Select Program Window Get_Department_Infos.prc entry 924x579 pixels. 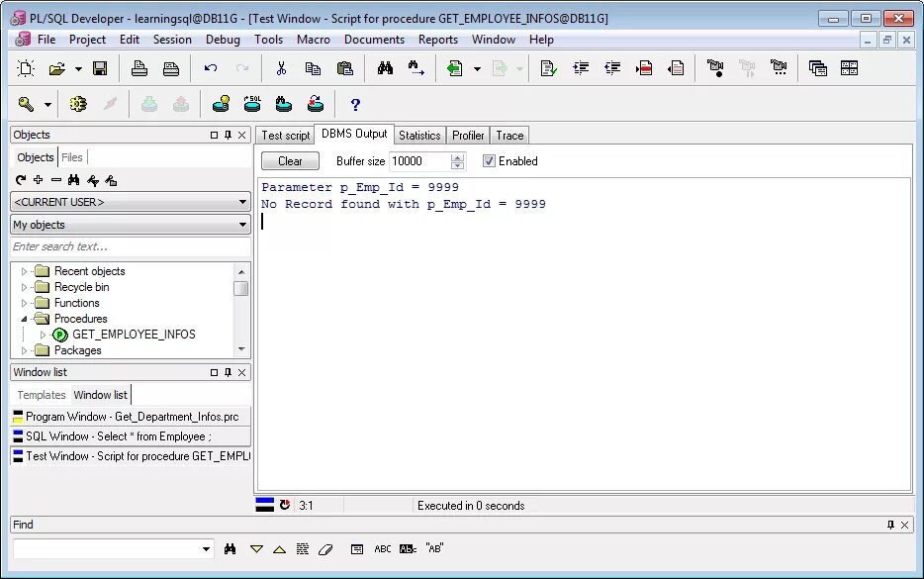pos(131,417)
